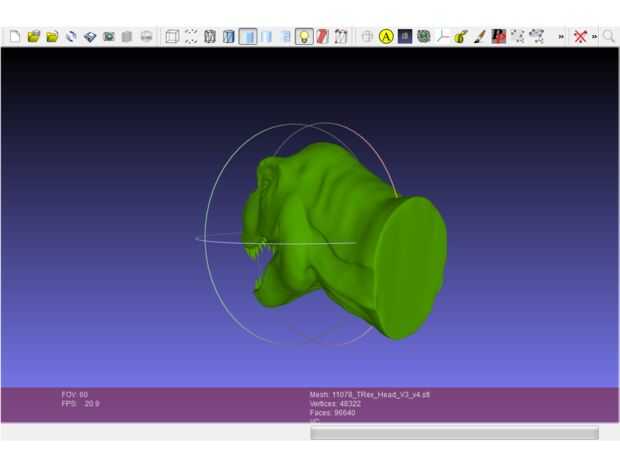This screenshot has width=620, height=465.
Task: Switch to Flat shading render mode
Action: pos(267,37)
